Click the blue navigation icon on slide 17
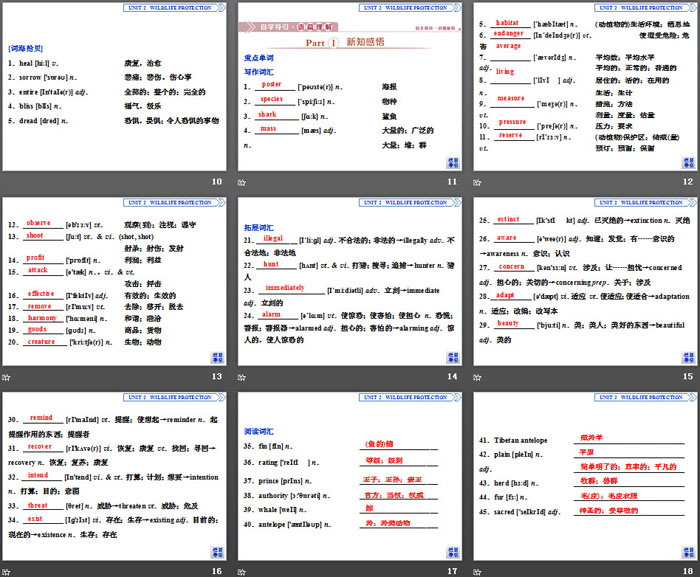Screen dimensions: 700x577 pos(453,552)
